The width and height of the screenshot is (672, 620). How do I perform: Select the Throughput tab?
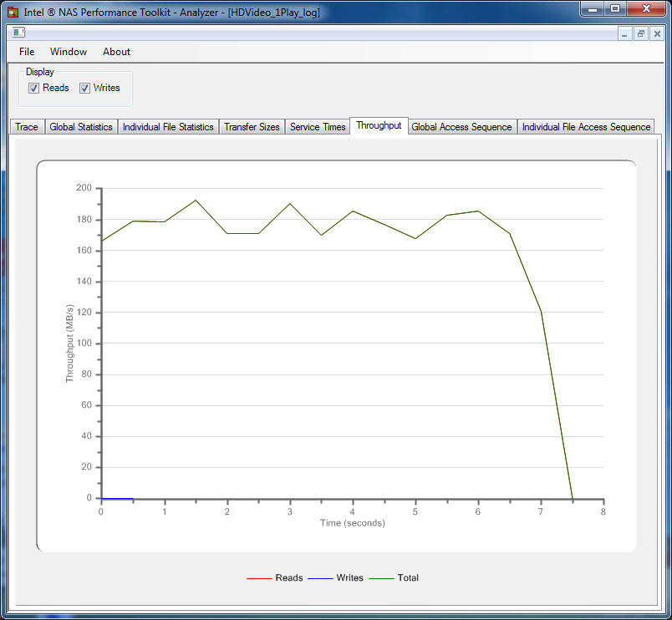coord(379,125)
